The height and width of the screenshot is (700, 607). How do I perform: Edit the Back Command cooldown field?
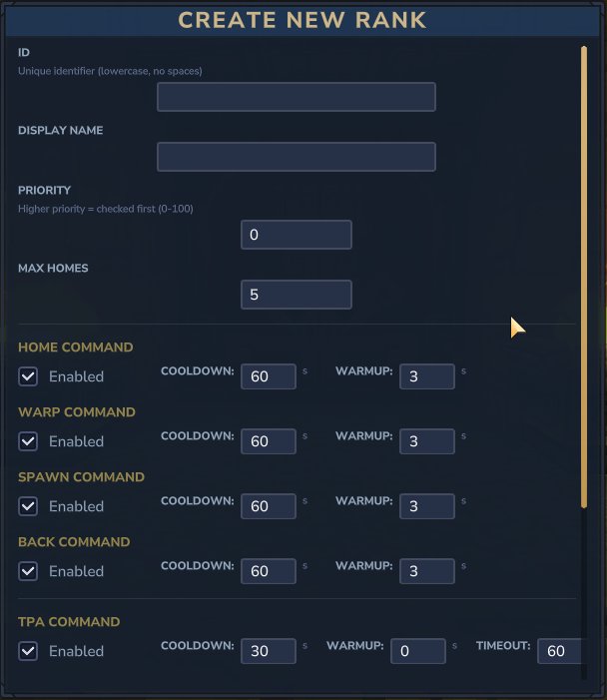tap(269, 571)
